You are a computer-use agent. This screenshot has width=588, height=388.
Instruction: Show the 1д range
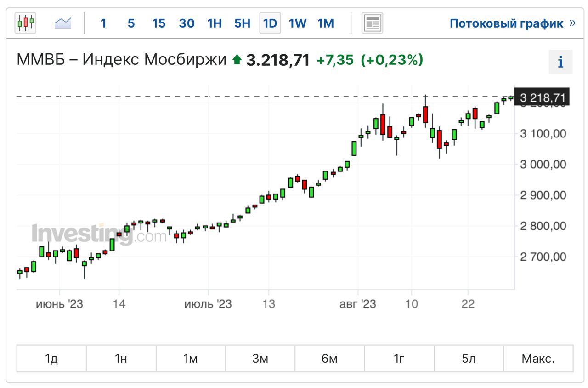point(51,359)
